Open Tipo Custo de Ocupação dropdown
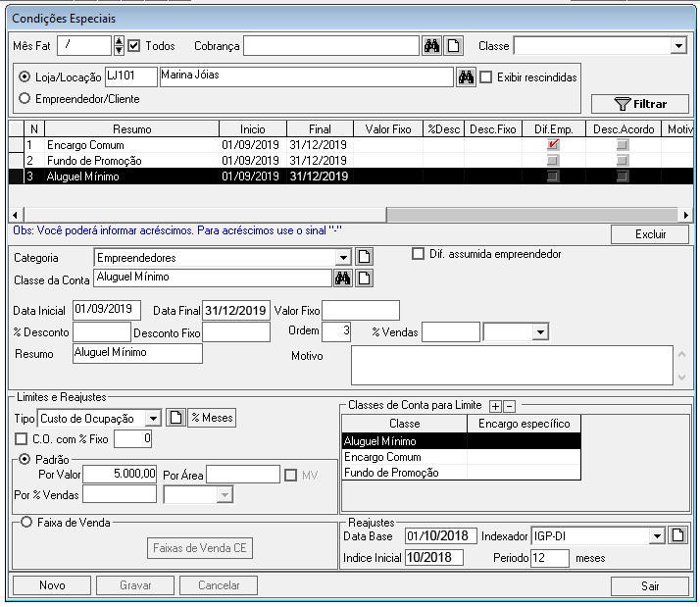Viewport: 700px width, 607px height. pos(153,418)
